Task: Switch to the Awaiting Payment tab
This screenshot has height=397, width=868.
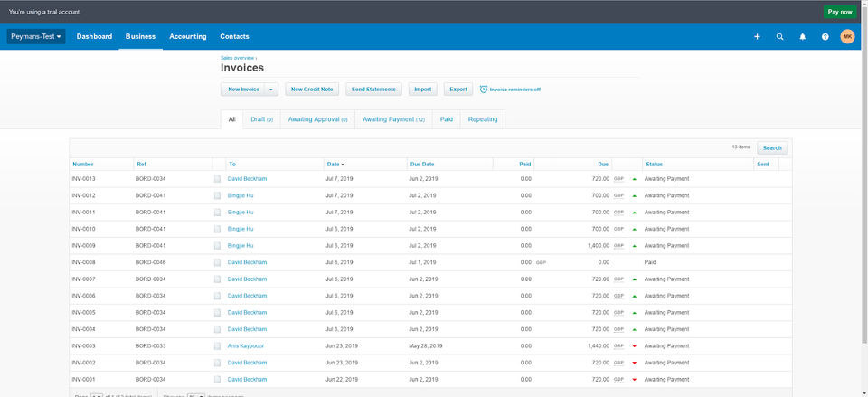Action: click(393, 119)
